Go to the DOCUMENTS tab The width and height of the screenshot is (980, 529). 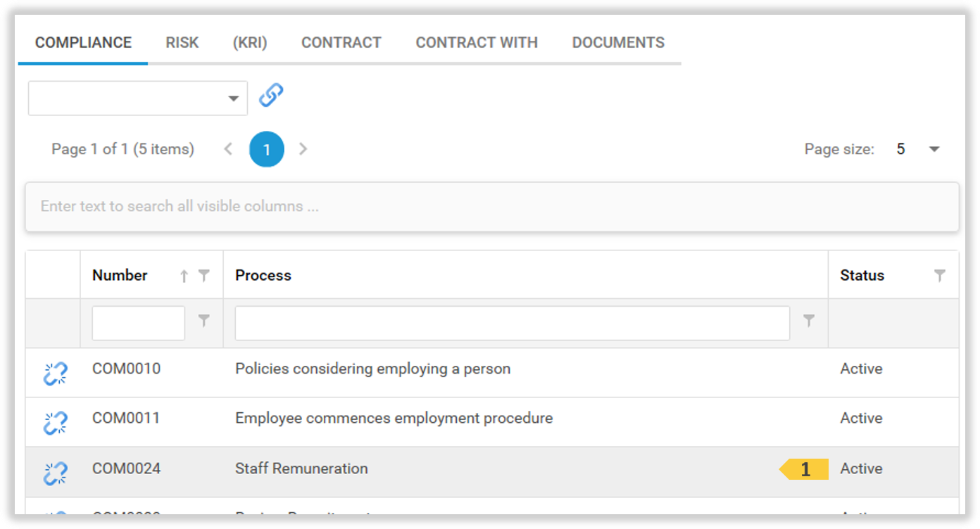(x=618, y=43)
